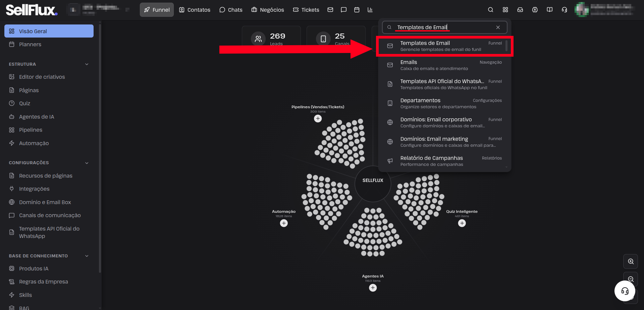Viewport: 644px width, 310px height.
Task: Open Automação in the sidebar
Action: point(49,143)
